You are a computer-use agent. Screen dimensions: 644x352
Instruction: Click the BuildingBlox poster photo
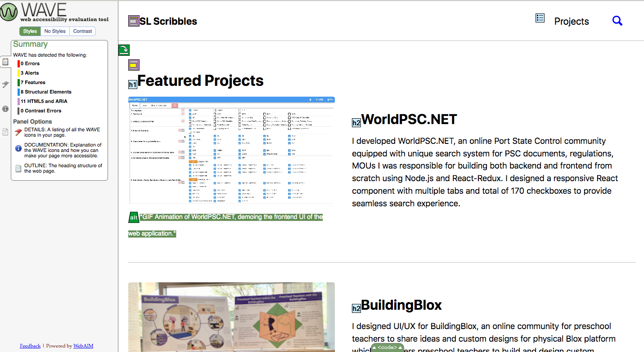tap(231, 317)
